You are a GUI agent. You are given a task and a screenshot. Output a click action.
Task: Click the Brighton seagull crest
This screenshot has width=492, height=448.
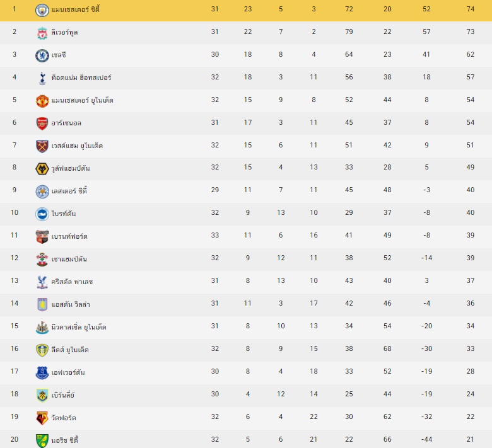pos(42,214)
